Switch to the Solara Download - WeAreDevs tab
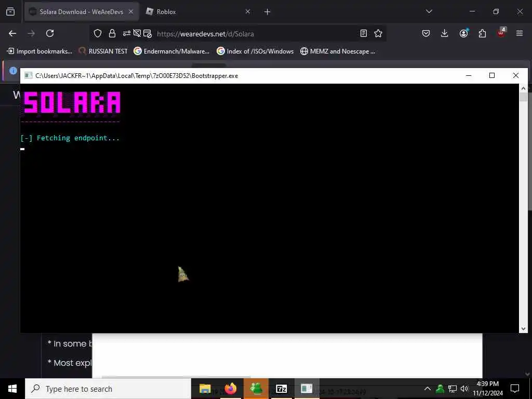 click(82, 11)
